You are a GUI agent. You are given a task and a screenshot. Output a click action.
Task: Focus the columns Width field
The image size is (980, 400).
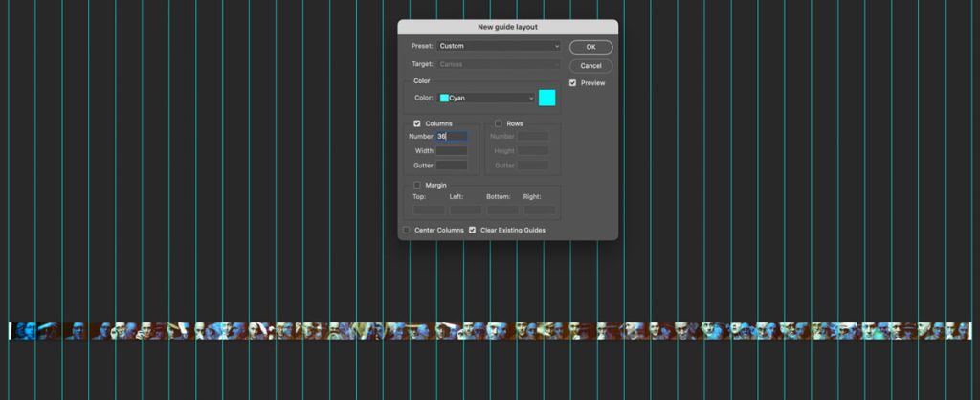(452, 151)
